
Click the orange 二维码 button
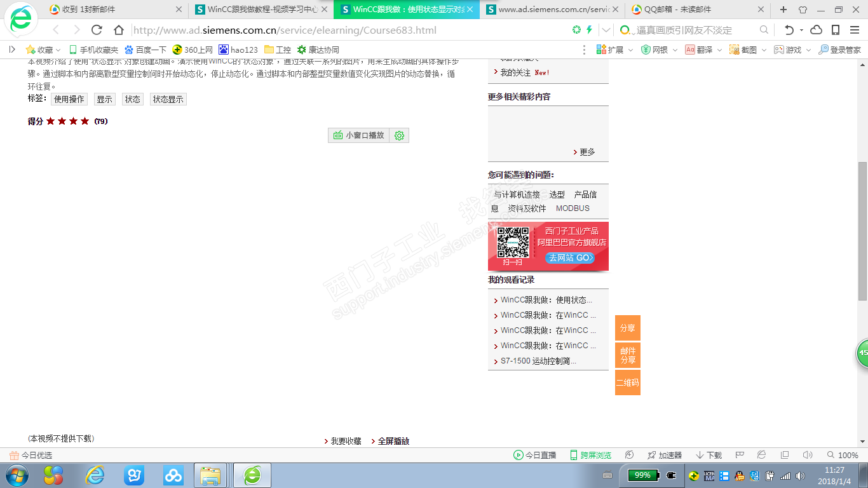click(628, 383)
